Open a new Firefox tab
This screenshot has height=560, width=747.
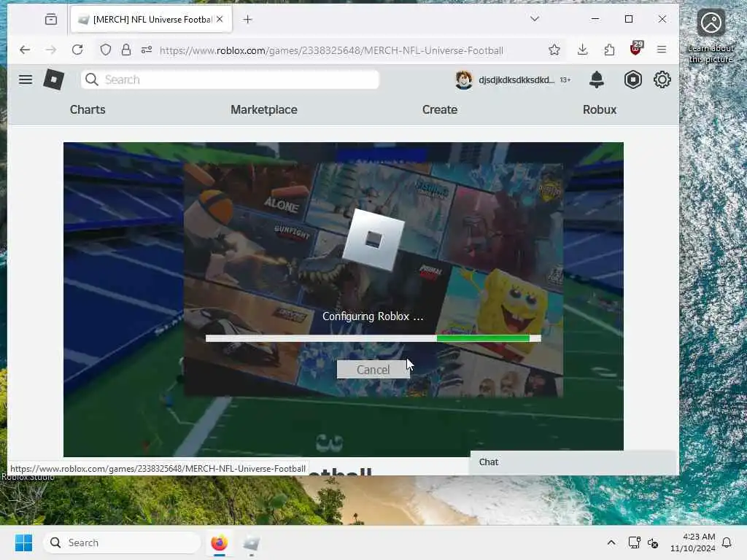(247, 19)
